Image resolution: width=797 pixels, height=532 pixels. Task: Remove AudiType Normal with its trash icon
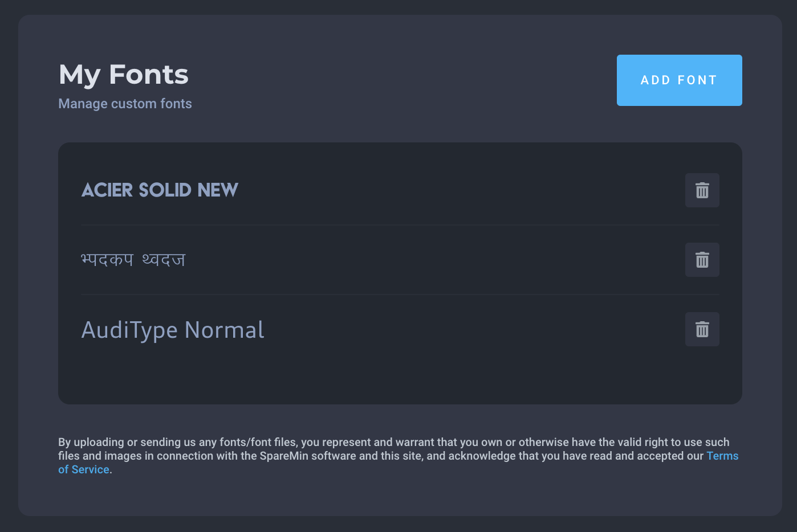pyautogui.click(x=702, y=329)
